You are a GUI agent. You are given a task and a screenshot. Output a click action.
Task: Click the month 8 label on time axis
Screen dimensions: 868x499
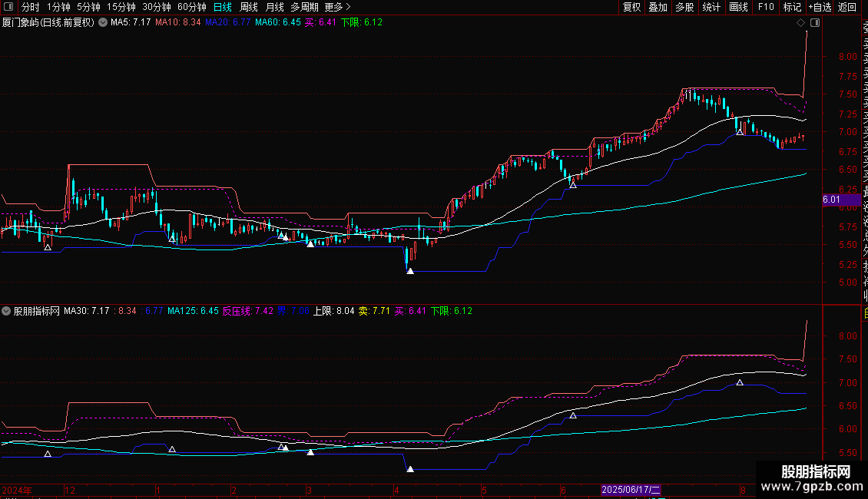744,490
